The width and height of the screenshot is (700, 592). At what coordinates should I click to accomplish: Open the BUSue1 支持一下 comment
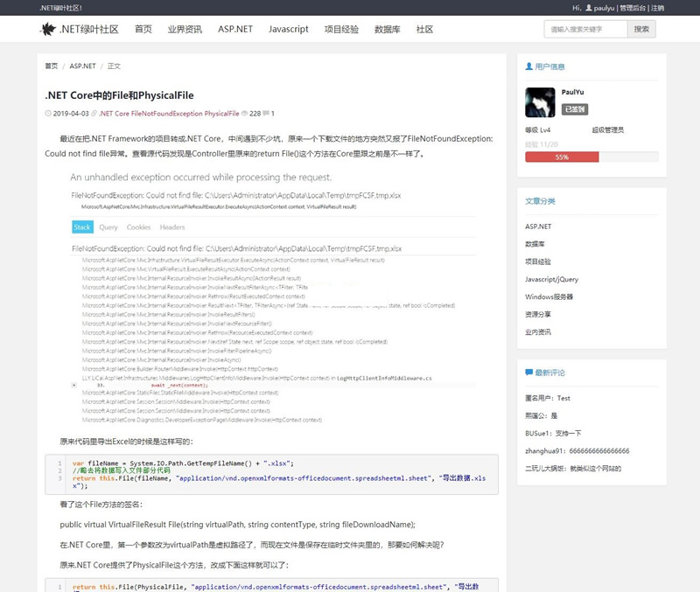tap(553, 433)
